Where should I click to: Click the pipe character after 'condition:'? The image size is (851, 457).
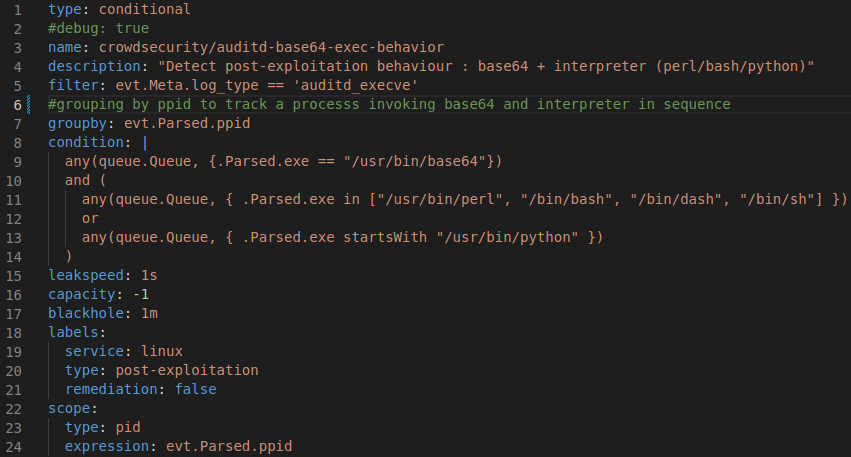tap(144, 142)
